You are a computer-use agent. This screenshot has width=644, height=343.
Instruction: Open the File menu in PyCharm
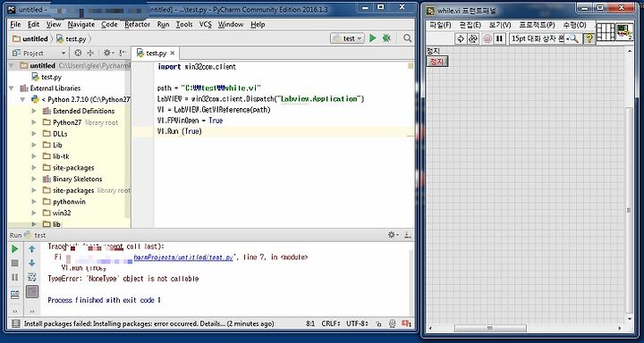point(15,25)
